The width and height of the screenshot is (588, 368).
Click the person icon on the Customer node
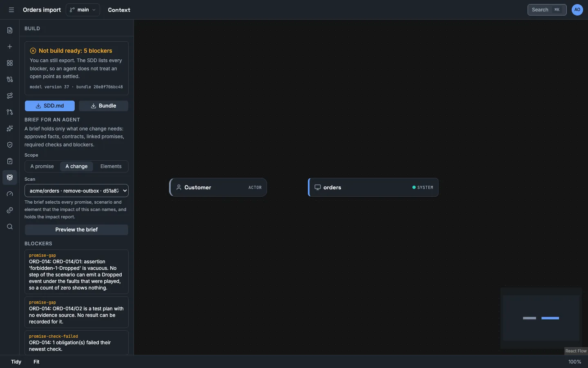(x=179, y=187)
